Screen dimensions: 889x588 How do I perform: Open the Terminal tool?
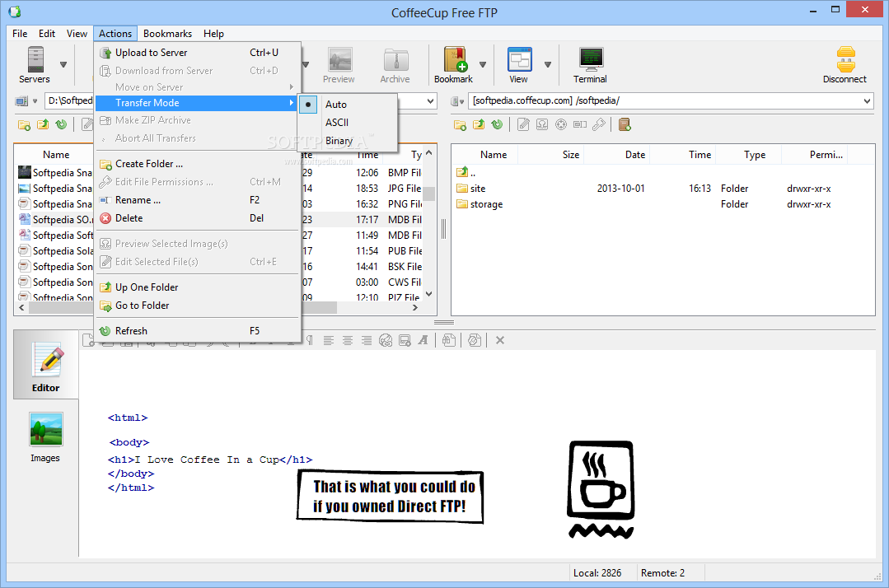(590, 64)
